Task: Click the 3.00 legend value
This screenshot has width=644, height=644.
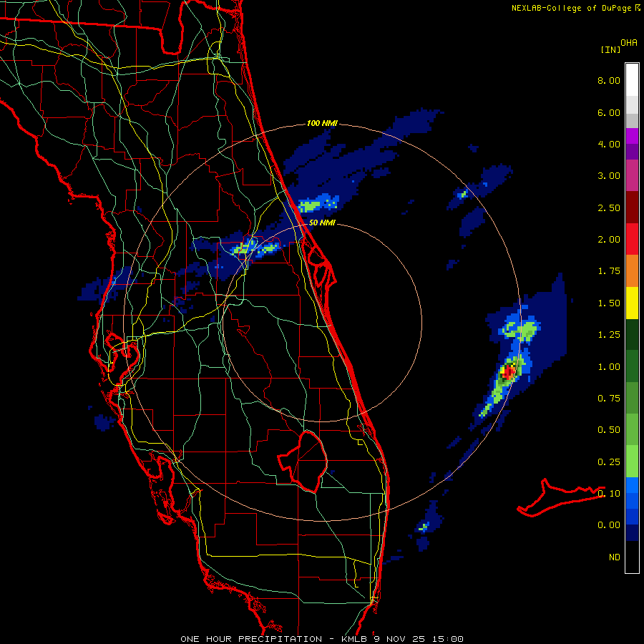Action: click(609, 176)
